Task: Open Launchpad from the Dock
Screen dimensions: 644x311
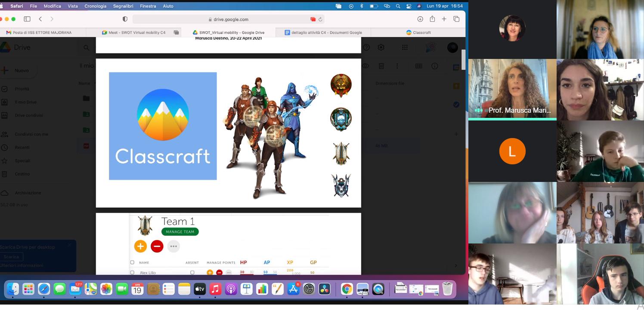Action: coord(28,289)
